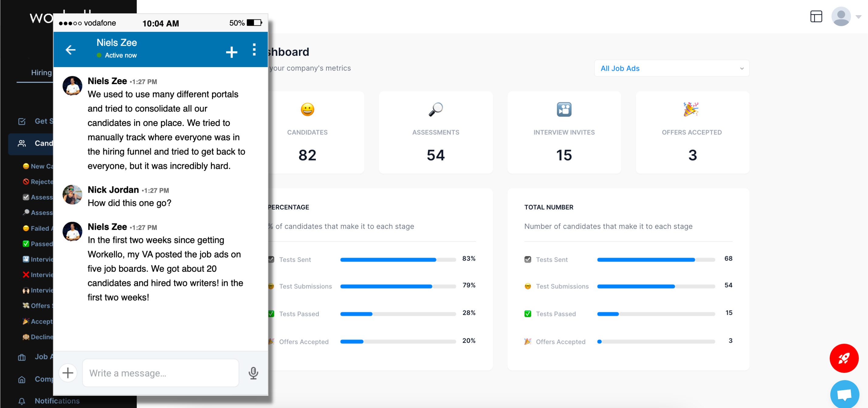This screenshot has height=408, width=868.
Task: Click the Candidates count 82
Action: click(307, 155)
